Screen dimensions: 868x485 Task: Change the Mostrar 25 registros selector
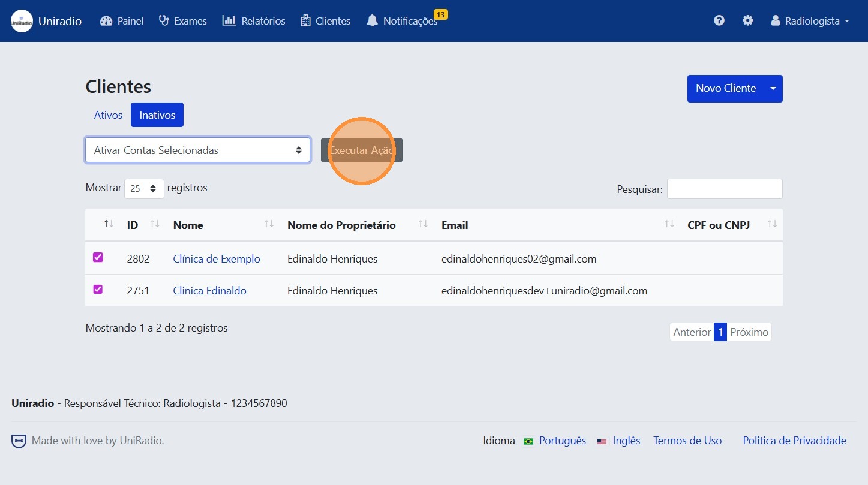(x=144, y=188)
